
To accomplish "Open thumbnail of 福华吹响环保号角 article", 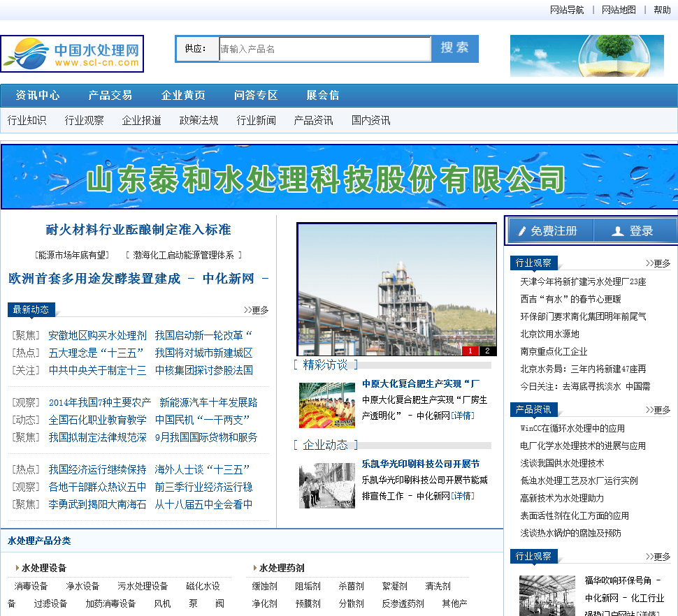I will [x=547, y=595].
